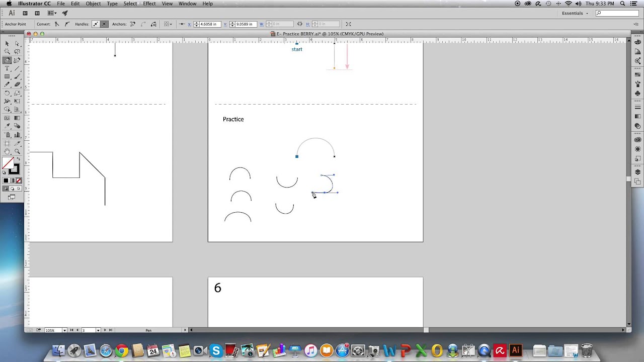Click Convert anchor point to corner

[x=57, y=24]
